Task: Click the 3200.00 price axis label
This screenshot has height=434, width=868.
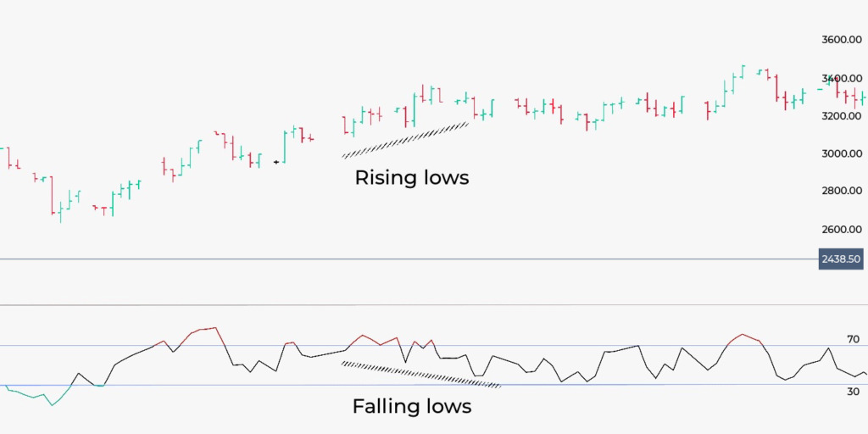Action: (x=842, y=115)
